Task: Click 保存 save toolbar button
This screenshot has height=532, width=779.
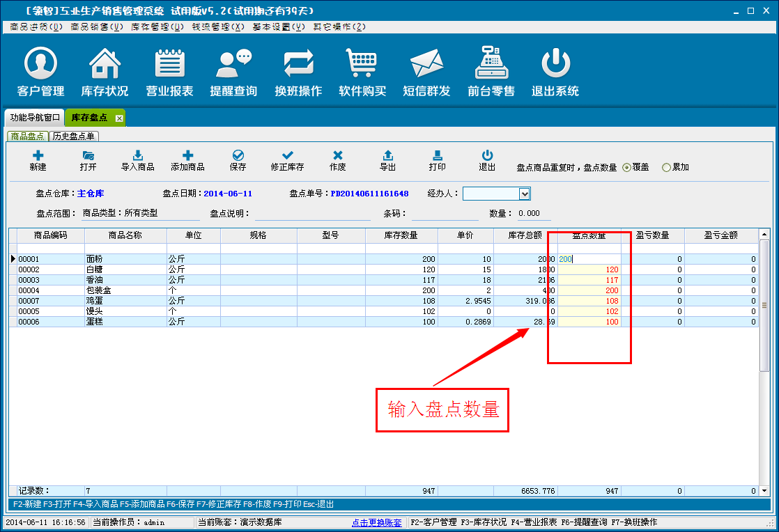Action: point(238,160)
